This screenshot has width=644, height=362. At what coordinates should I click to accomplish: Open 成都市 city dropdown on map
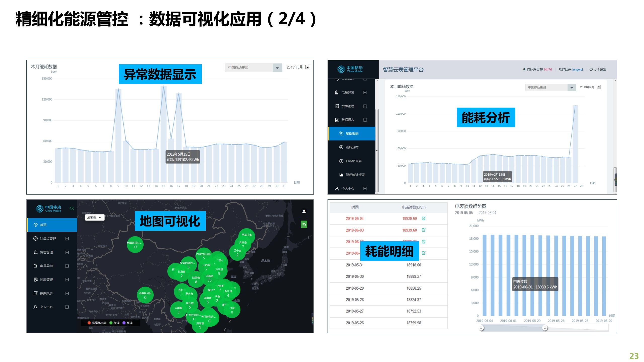click(x=95, y=217)
